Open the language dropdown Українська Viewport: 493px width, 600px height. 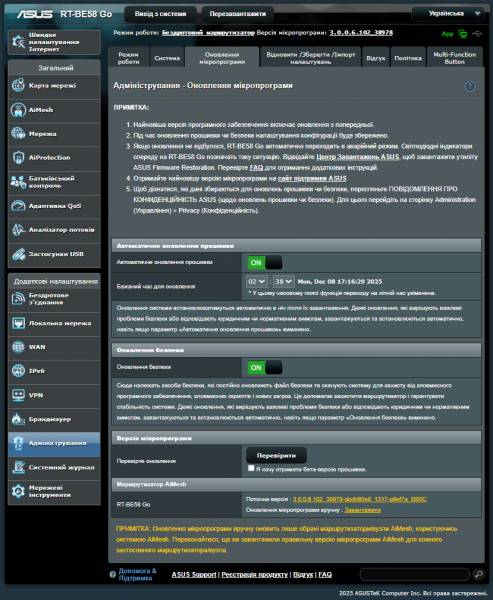447,14
